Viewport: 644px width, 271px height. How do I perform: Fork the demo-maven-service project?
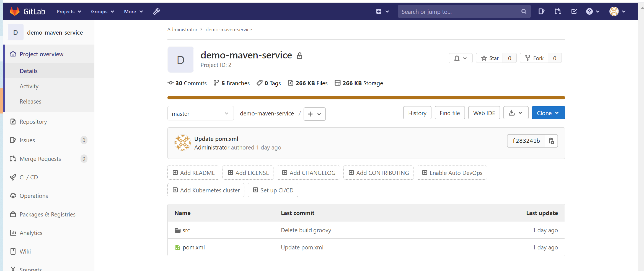click(x=534, y=58)
